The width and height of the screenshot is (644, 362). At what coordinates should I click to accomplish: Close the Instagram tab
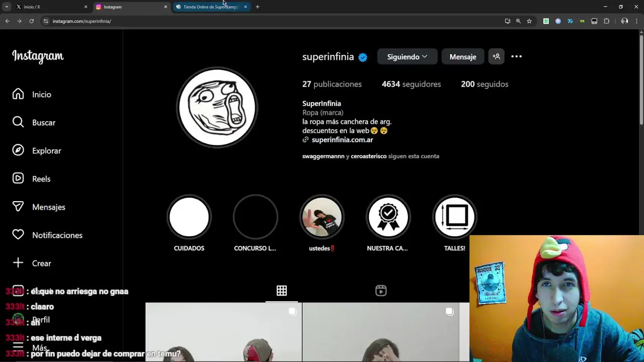coord(166,7)
